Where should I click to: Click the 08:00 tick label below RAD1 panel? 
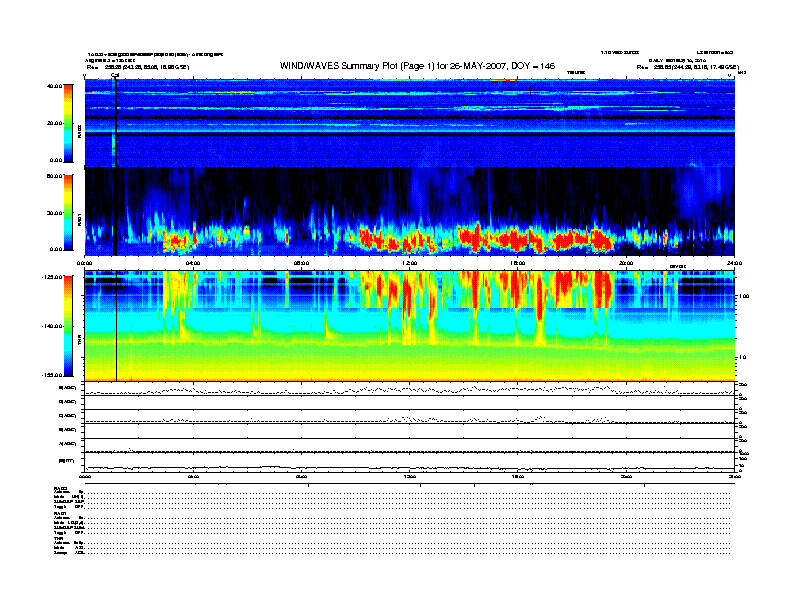pos(302,263)
